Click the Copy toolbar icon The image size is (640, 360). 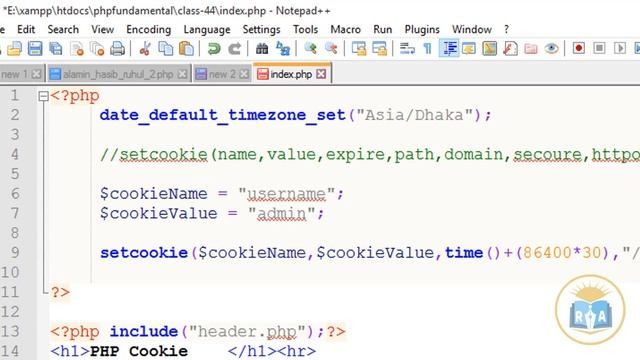pos(165,49)
